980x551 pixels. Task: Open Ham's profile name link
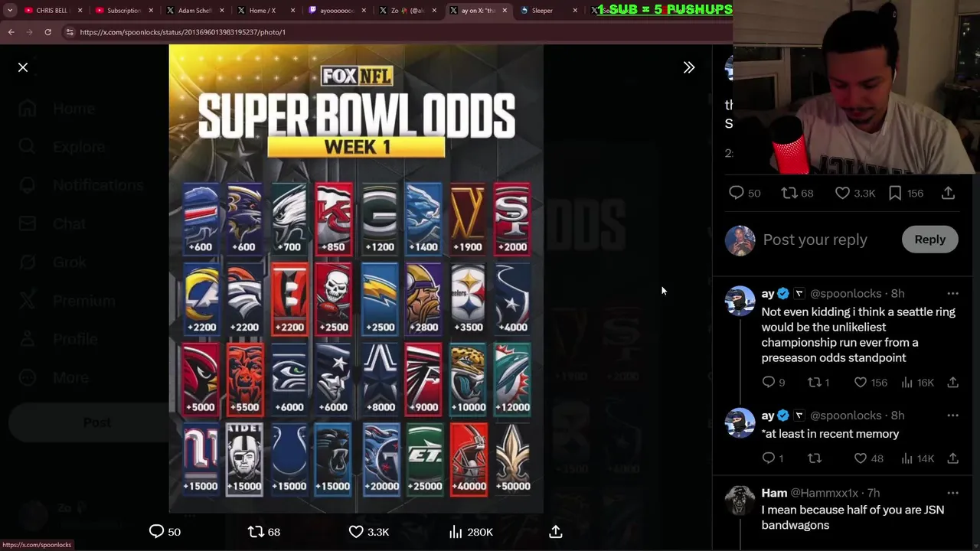[x=774, y=493]
